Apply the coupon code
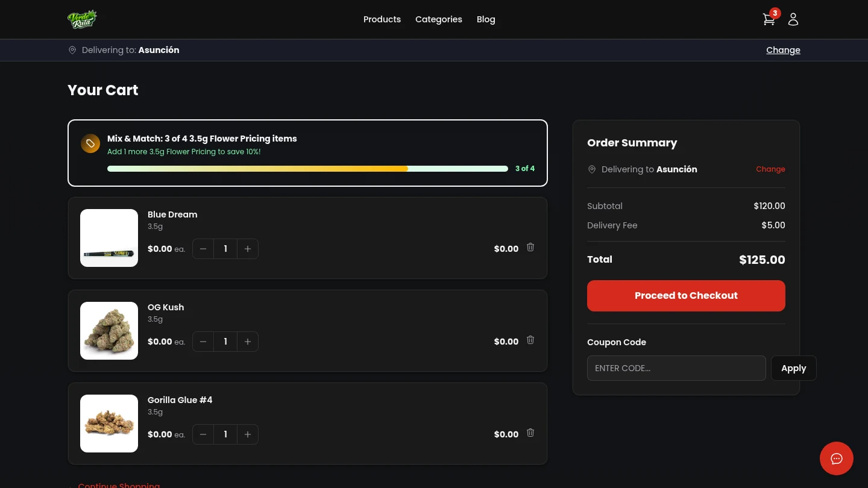 [x=793, y=368]
